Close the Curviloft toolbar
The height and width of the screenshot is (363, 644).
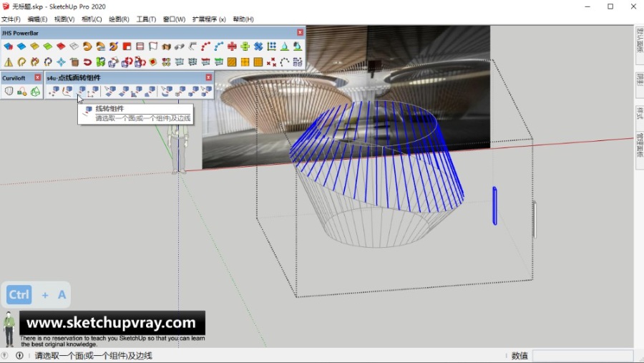37,77
